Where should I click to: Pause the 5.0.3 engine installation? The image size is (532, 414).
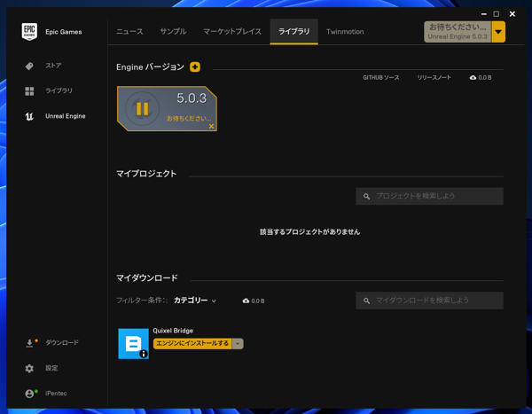pyautogui.click(x=142, y=109)
